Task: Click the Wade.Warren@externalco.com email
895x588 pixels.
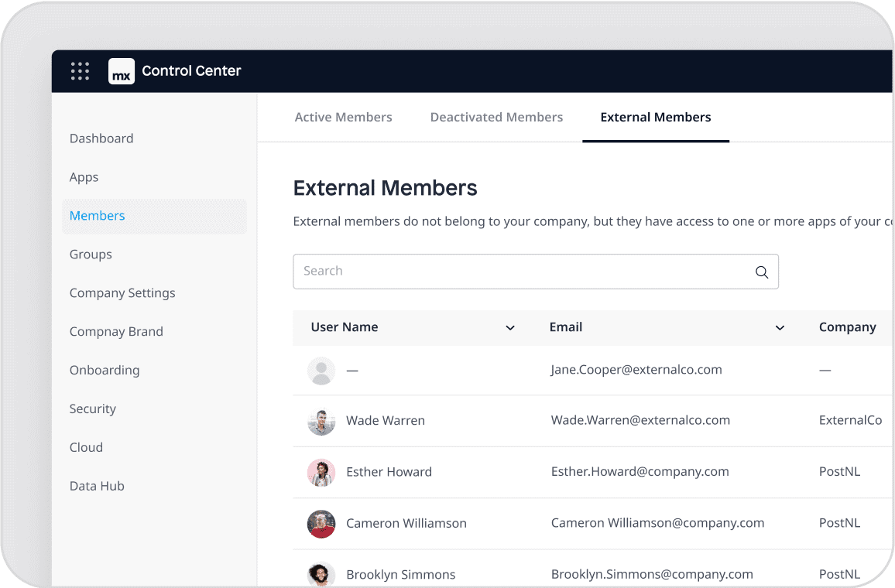Action: [x=640, y=421]
